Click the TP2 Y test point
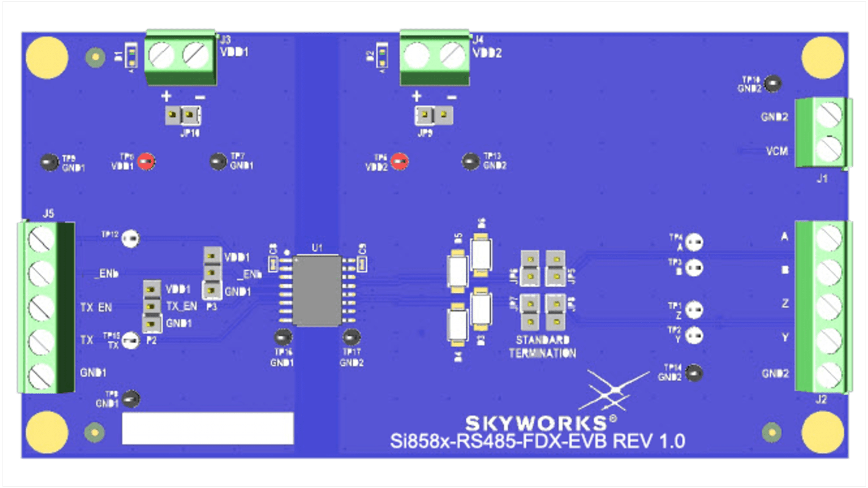Screen dimensions: 868x488 click(x=693, y=335)
